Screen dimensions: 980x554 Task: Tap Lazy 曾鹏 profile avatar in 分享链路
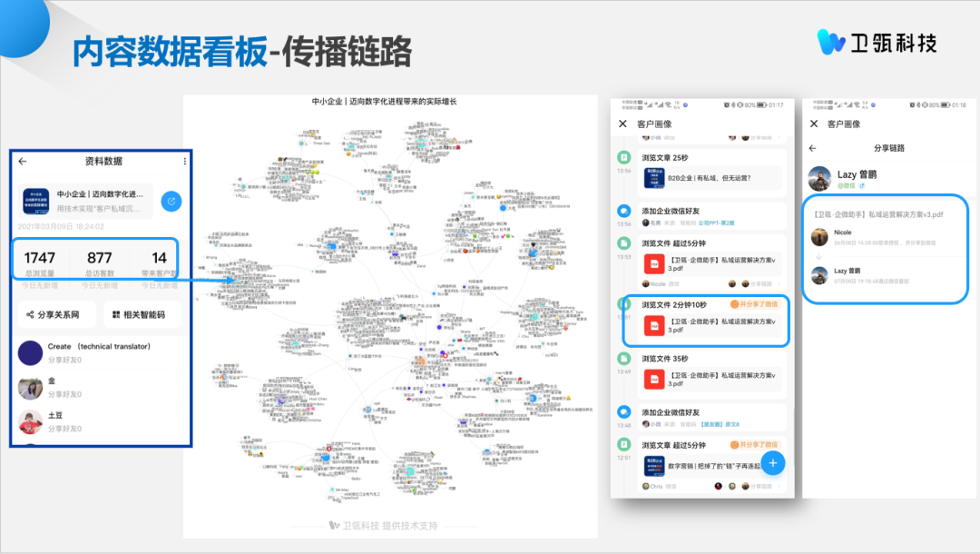(x=820, y=178)
